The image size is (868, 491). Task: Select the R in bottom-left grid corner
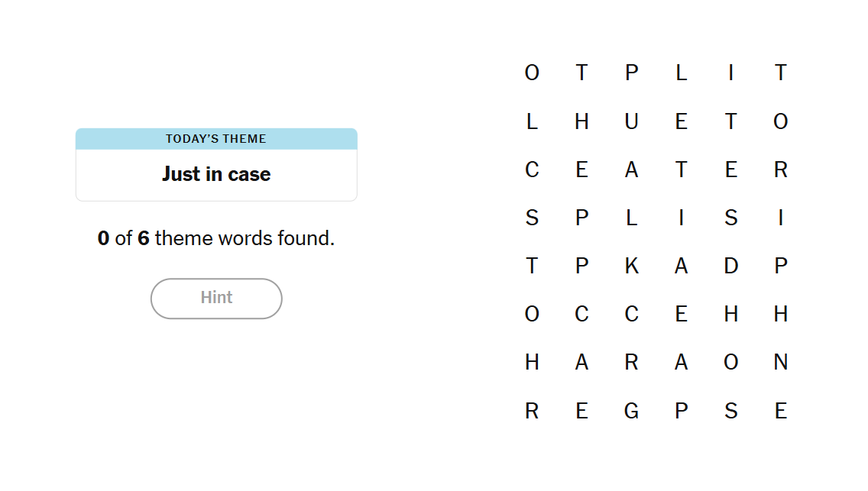pyautogui.click(x=532, y=411)
